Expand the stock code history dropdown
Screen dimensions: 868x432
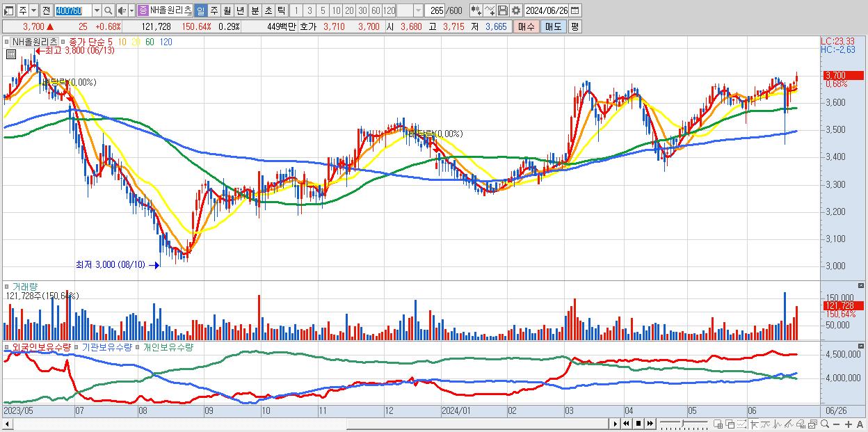coord(97,10)
